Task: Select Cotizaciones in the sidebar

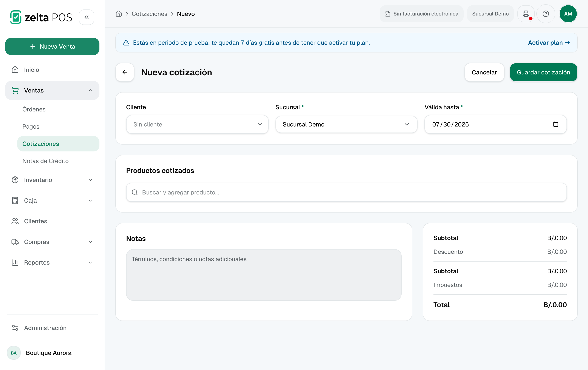Action: (58, 144)
